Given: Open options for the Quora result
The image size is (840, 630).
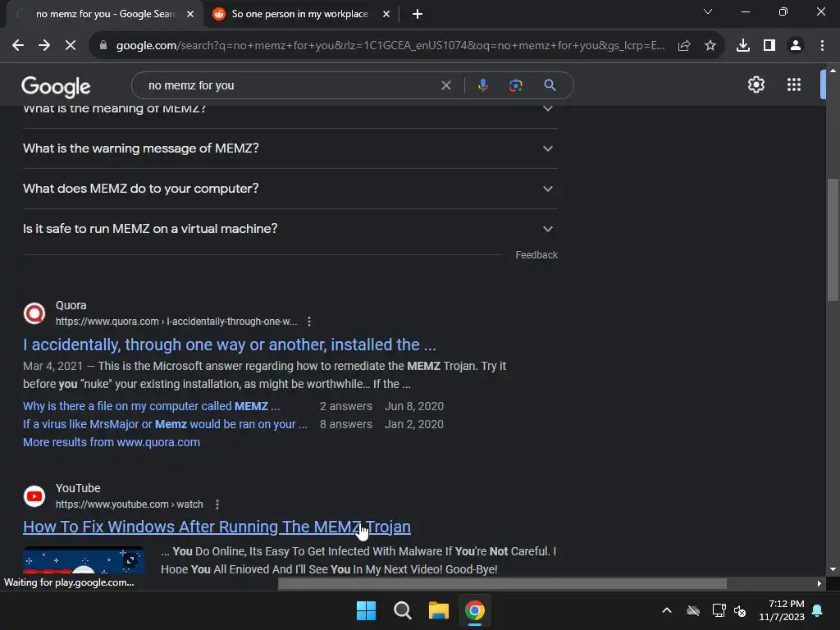Looking at the screenshot, I should 309,322.
